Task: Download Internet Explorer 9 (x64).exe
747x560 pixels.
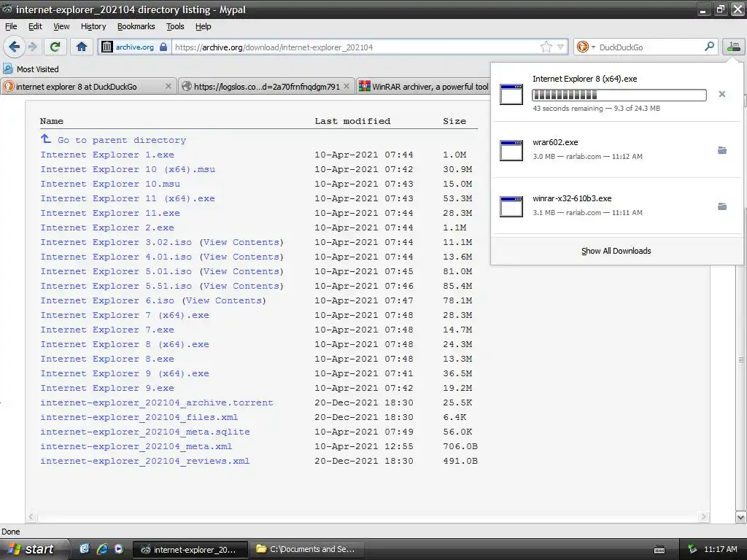Action: pyautogui.click(x=125, y=373)
